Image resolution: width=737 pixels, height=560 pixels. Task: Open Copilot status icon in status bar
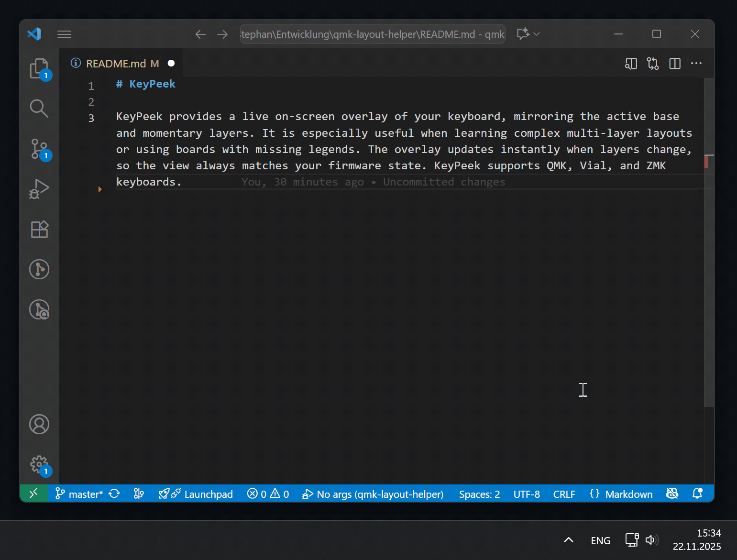672,494
